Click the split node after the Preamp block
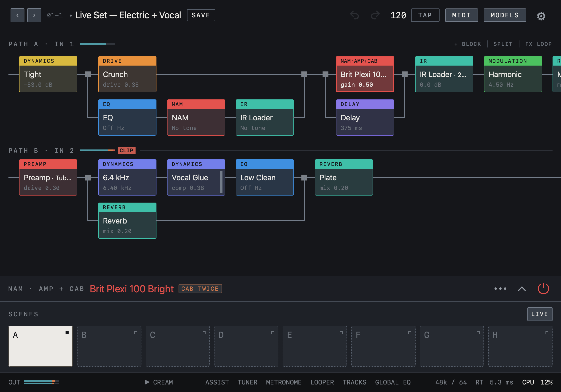The width and height of the screenshot is (561, 392). click(88, 177)
